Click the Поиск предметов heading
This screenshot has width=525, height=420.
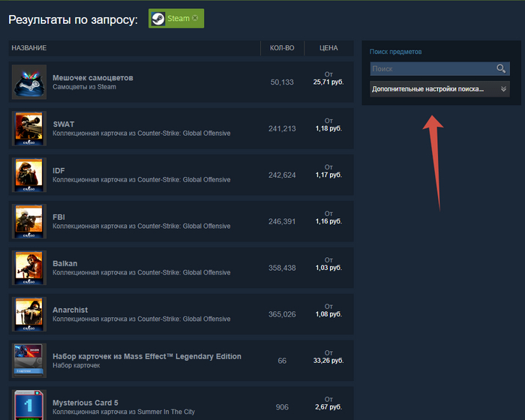click(395, 52)
